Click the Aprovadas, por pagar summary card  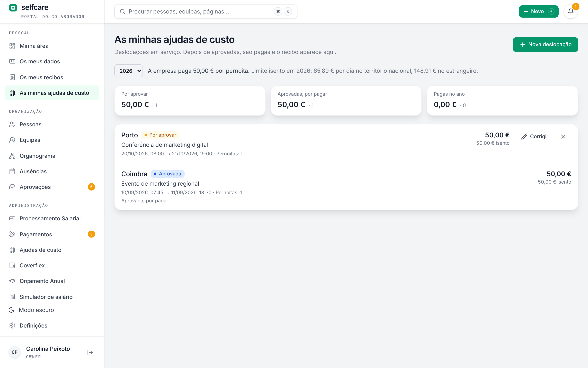tap(346, 101)
